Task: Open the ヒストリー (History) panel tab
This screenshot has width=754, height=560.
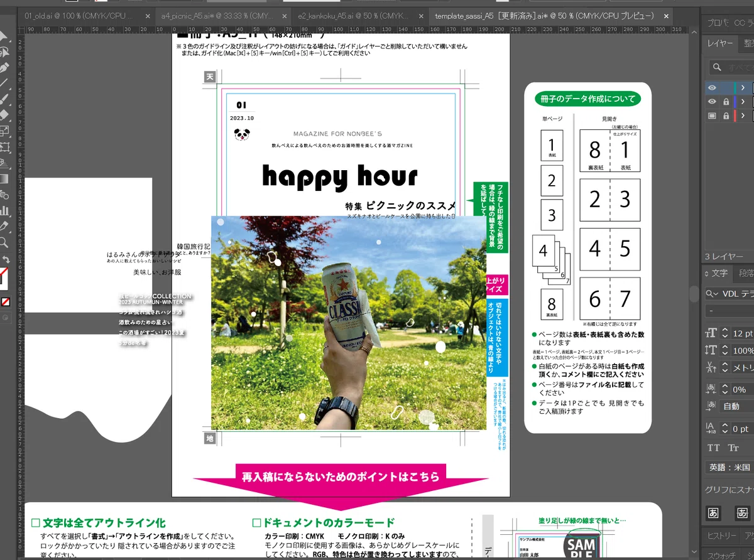Action: pos(722,536)
